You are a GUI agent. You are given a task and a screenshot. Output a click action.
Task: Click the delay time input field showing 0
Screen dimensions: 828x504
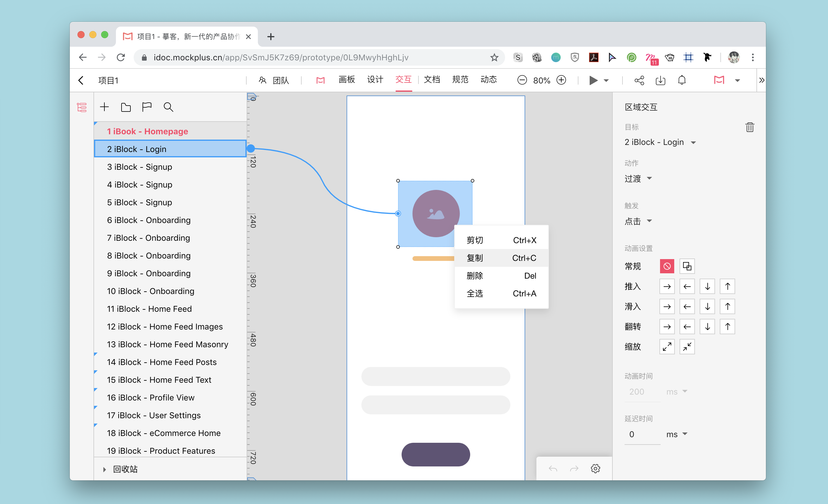coord(642,434)
